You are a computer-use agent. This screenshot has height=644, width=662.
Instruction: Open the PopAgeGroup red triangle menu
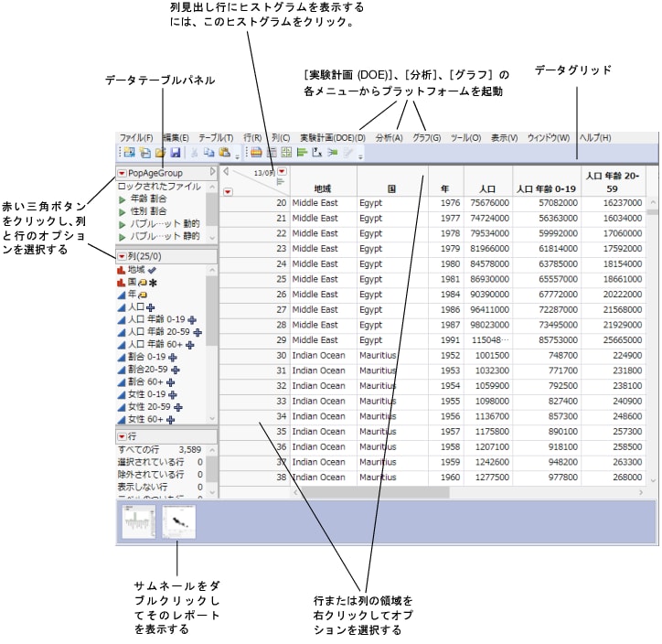click(x=122, y=173)
